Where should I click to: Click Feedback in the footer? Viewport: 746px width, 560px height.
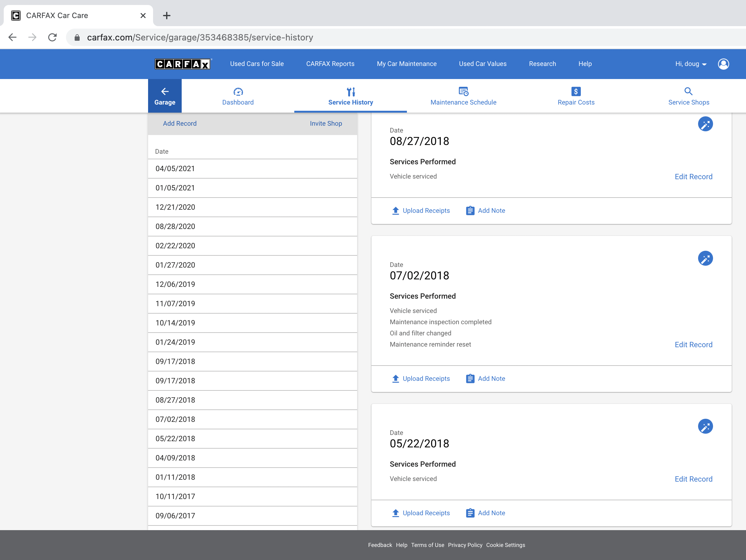tap(380, 545)
